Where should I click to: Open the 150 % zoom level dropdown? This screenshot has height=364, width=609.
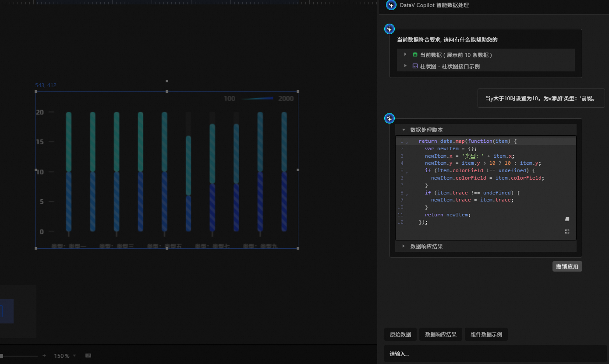tap(65, 356)
